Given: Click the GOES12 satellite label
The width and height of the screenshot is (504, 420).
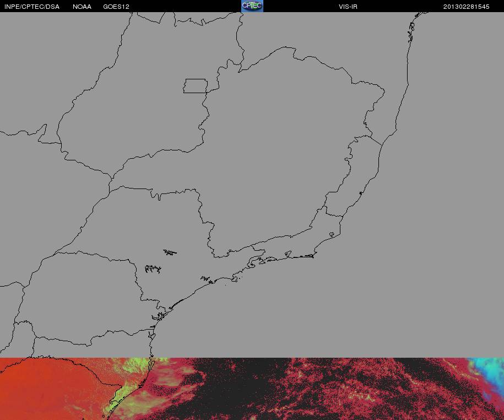Looking at the screenshot, I should click(116, 7).
